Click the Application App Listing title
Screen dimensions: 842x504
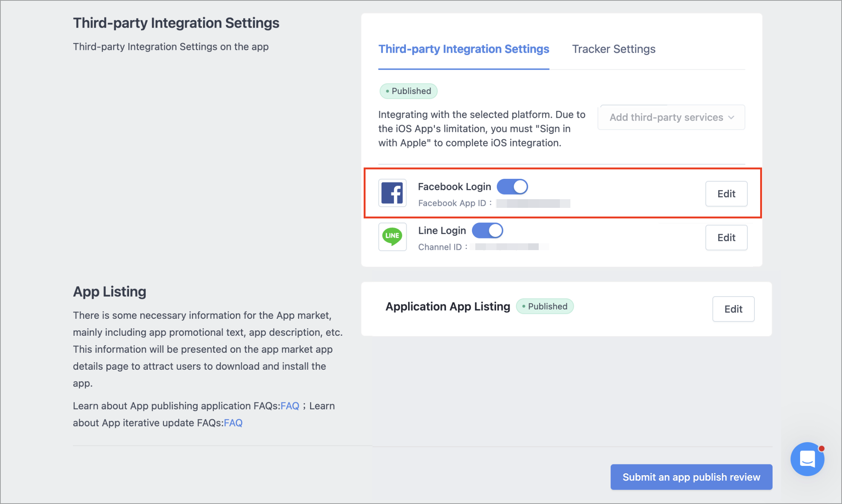448,306
